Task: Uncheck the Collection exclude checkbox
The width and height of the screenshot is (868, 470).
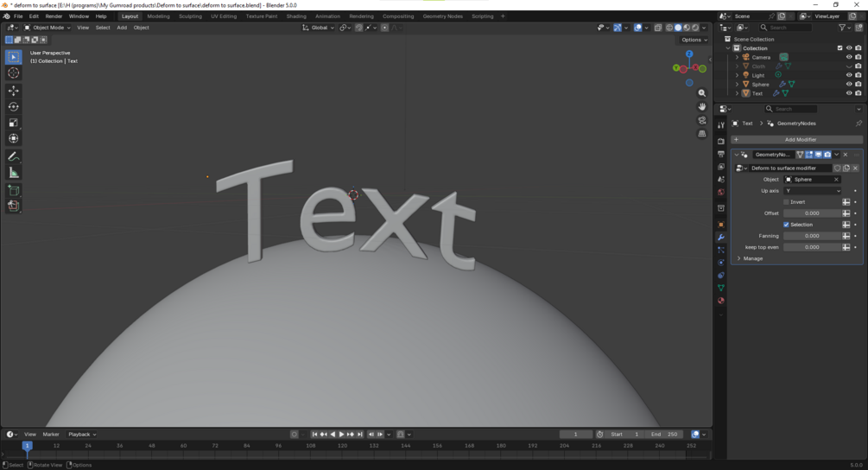Action: click(x=839, y=48)
